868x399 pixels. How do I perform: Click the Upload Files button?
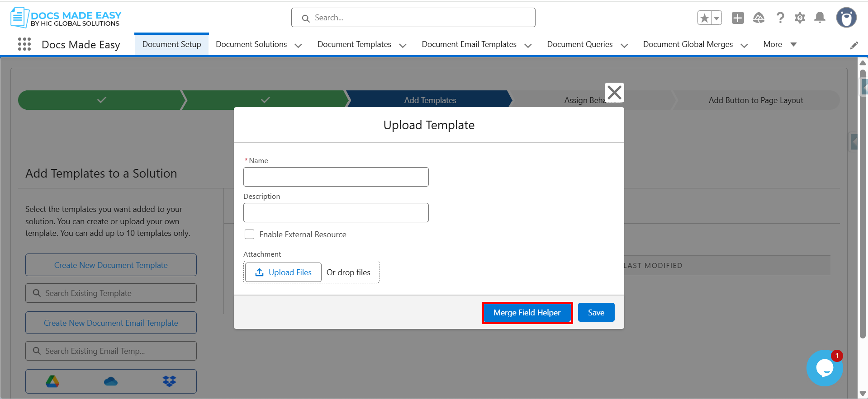[x=283, y=272]
